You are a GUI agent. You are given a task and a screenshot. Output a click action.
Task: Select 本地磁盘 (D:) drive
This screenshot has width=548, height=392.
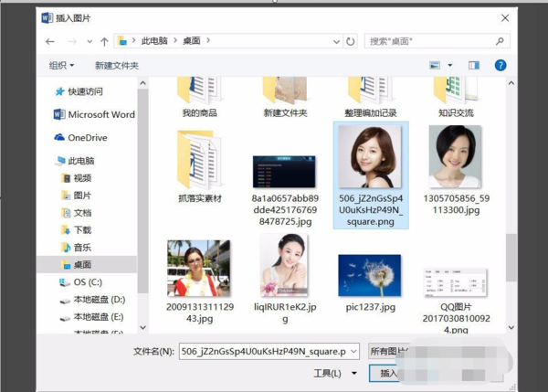coord(92,300)
